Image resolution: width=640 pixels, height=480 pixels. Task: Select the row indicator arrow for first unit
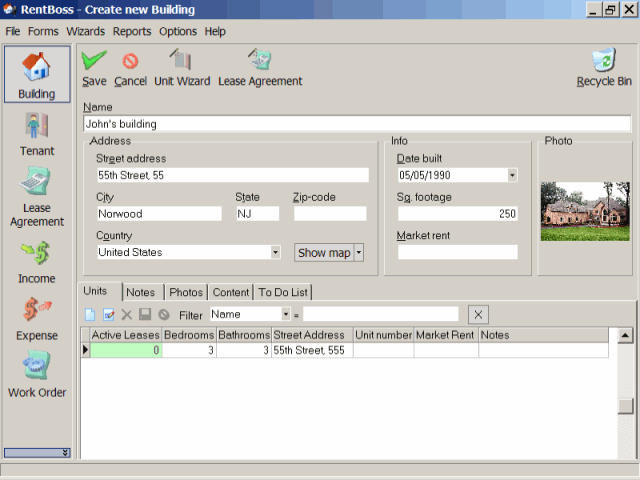click(x=85, y=350)
